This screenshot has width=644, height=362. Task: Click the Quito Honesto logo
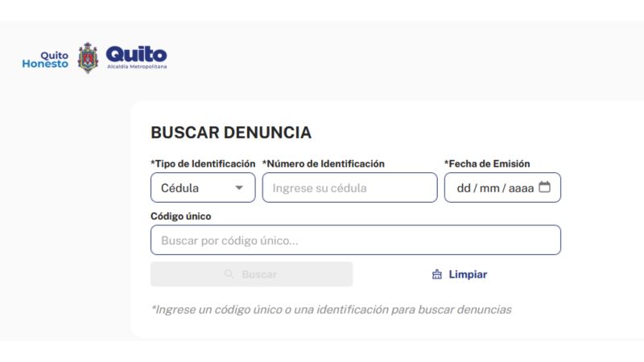[45, 60]
